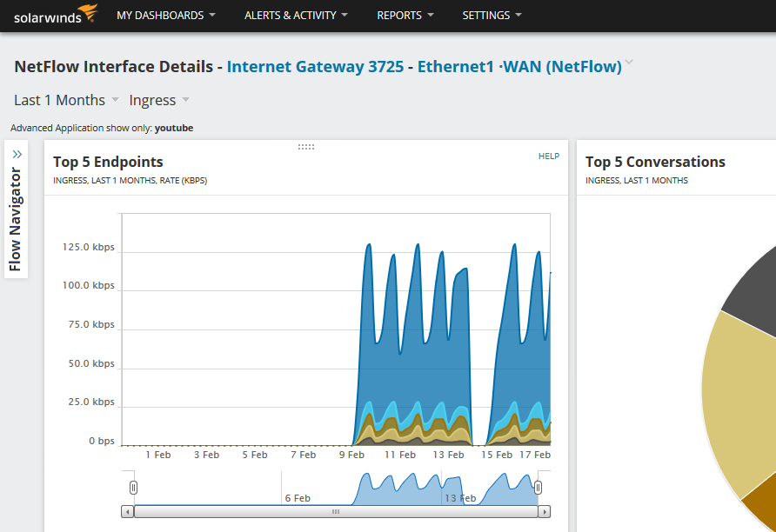
Task: Click HELP on the Top 5 Endpoints panel
Action: coord(548,156)
